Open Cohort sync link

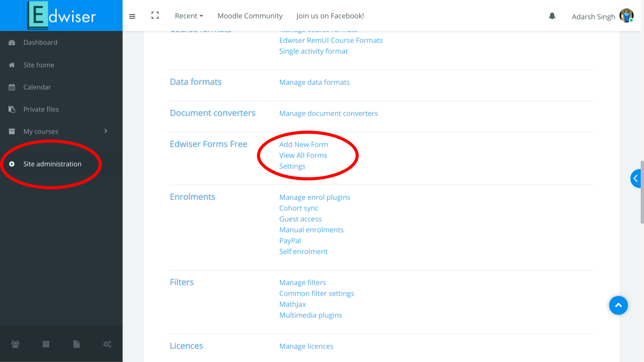(x=299, y=208)
